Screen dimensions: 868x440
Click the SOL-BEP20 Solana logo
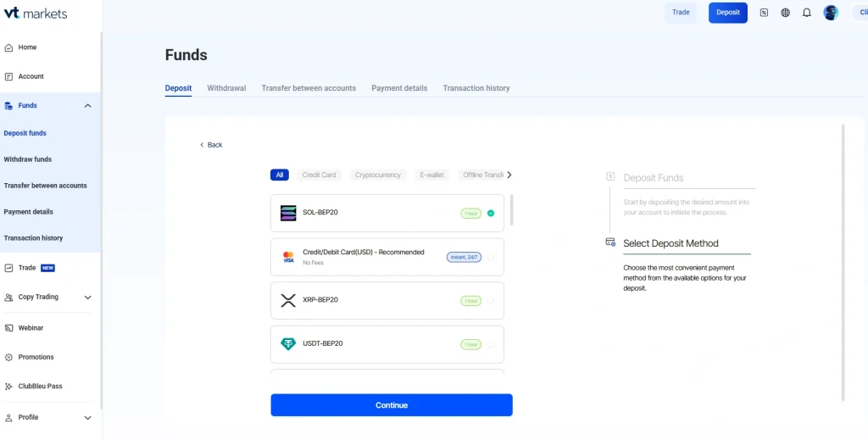click(288, 213)
